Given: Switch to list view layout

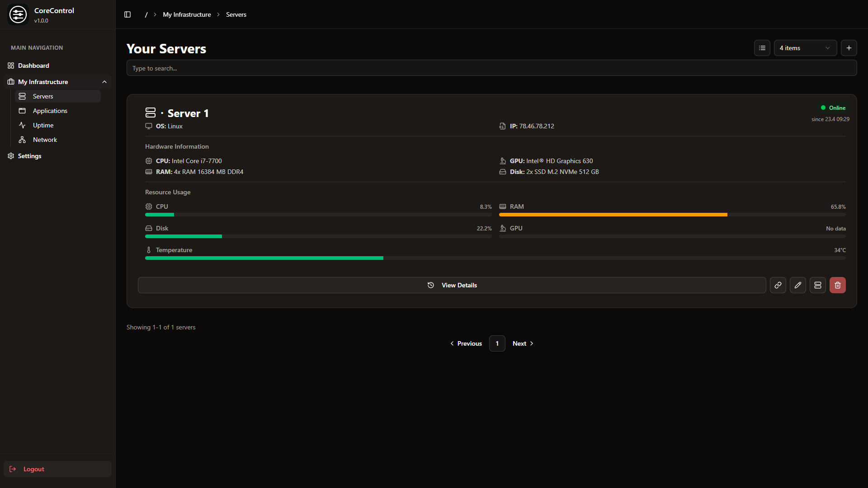Looking at the screenshot, I should tap(762, 48).
